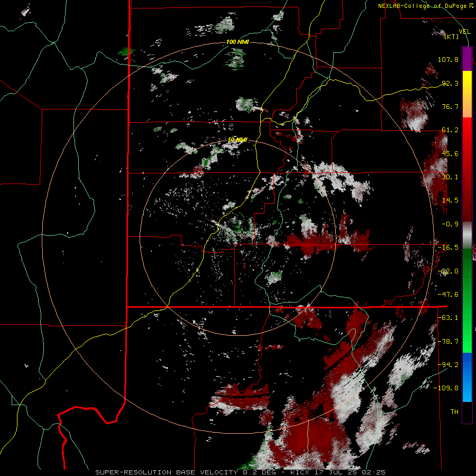Click the -0.9 value on the velocity scale
The height and width of the screenshot is (476, 476).
coord(450,224)
